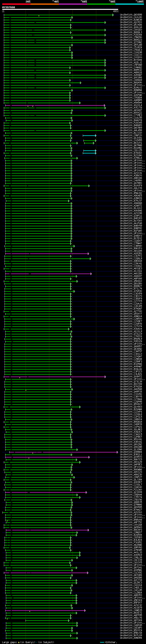146x644 pixels.
Task: Click the UniRef100_C7MY74 label
Action: tap(131, 497)
